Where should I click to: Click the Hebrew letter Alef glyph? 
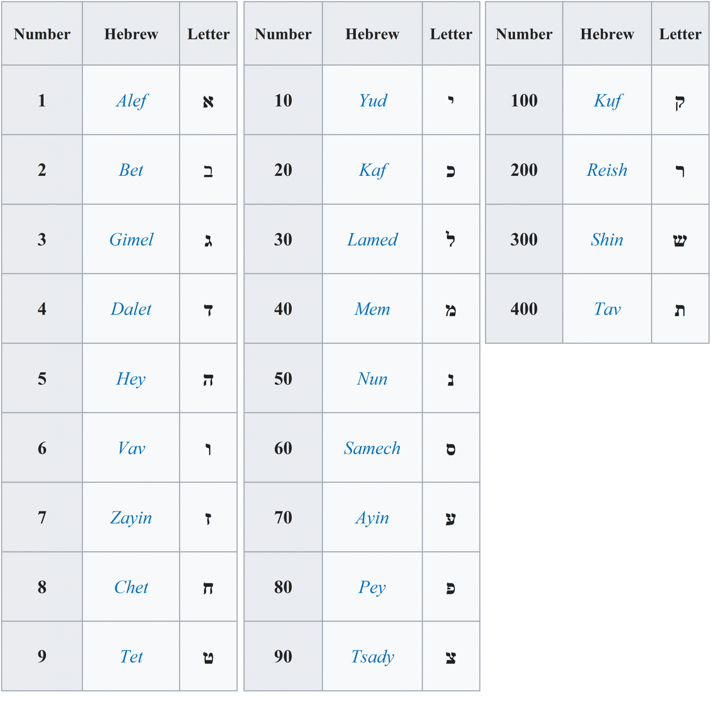pos(208,101)
